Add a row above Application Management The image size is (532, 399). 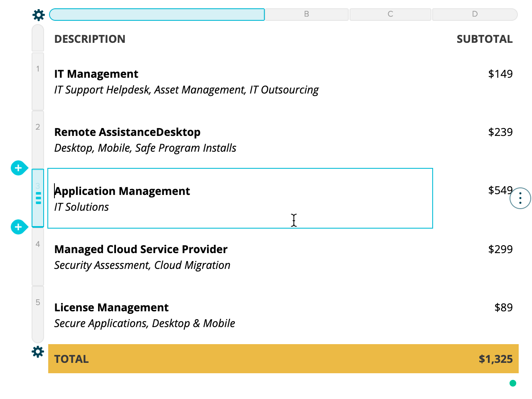click(x=18, y=168)
